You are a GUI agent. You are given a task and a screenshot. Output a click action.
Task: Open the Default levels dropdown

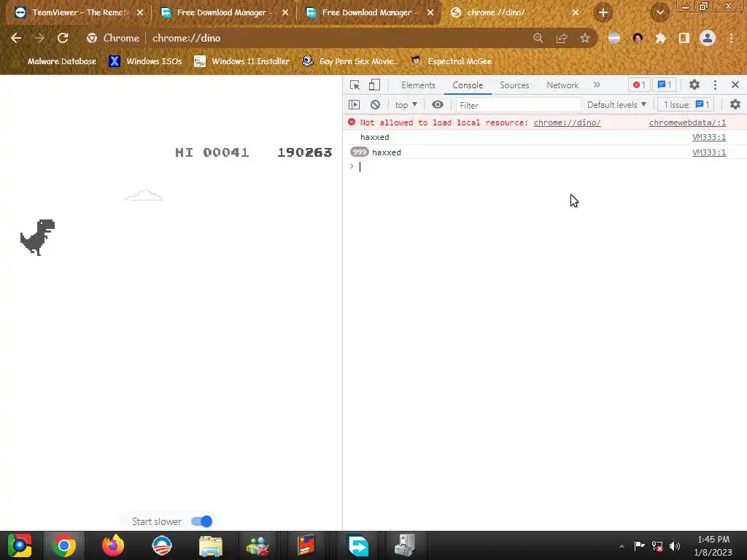616,105
